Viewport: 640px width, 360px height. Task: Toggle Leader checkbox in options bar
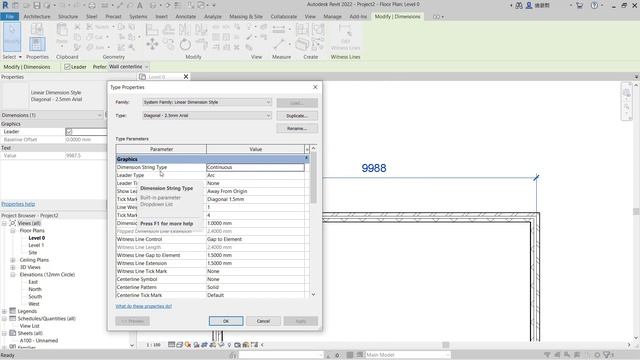(67, 67)
